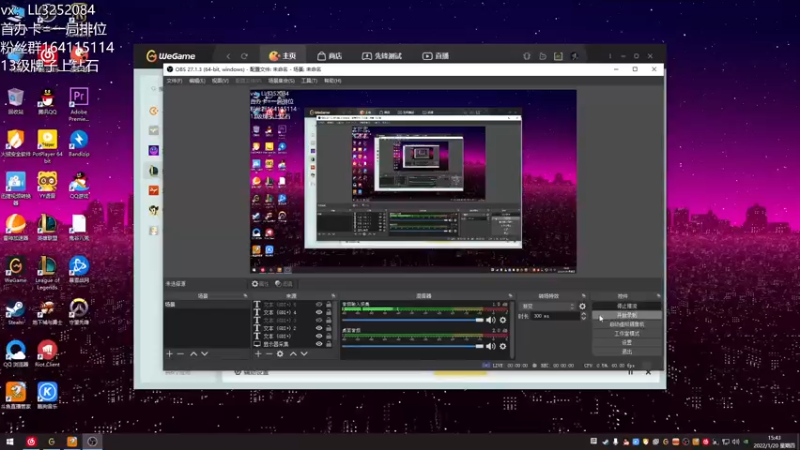The width and height of the screenshot is (800, 450).
Task: Open WeGame user avatar icon in title bar
Action: [574, 56]
